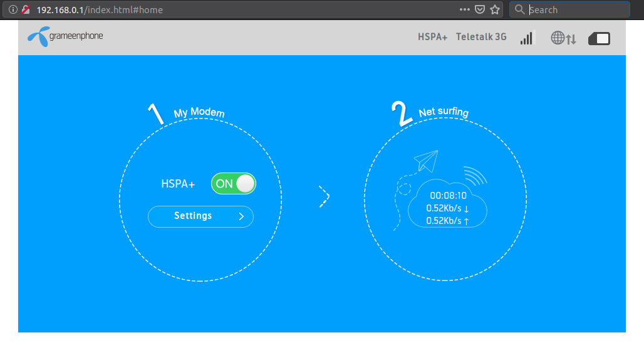Click the paper plane surfing icon
644x345 pixels.
426,161
